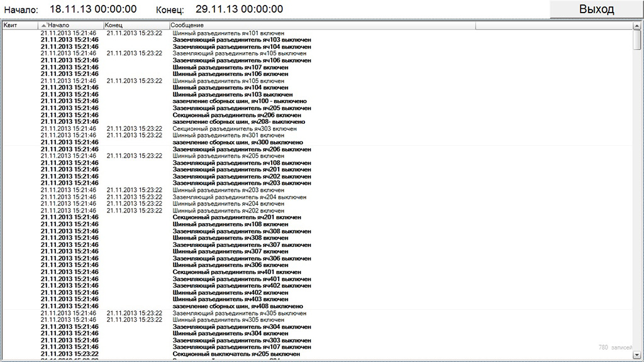The height and width of the screenshot is (362, 644).
Task: Click the vertical scrollbar thumb
Action: [636, 40]
